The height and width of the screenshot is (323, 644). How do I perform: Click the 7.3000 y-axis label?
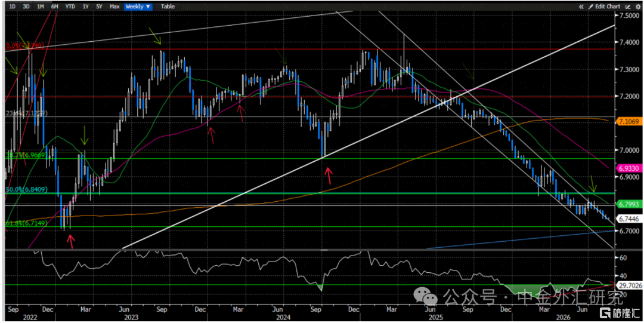click(x=629, y=69)
